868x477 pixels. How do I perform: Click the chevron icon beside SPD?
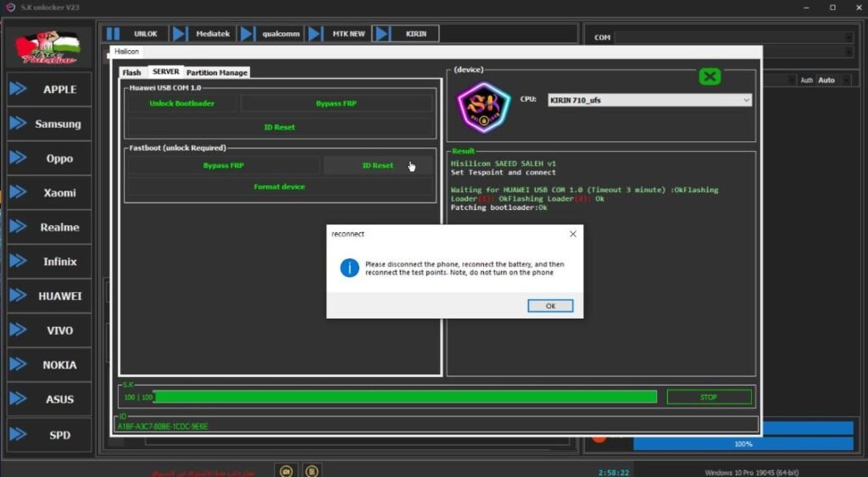pyautogui.click(x=19, y=435)
